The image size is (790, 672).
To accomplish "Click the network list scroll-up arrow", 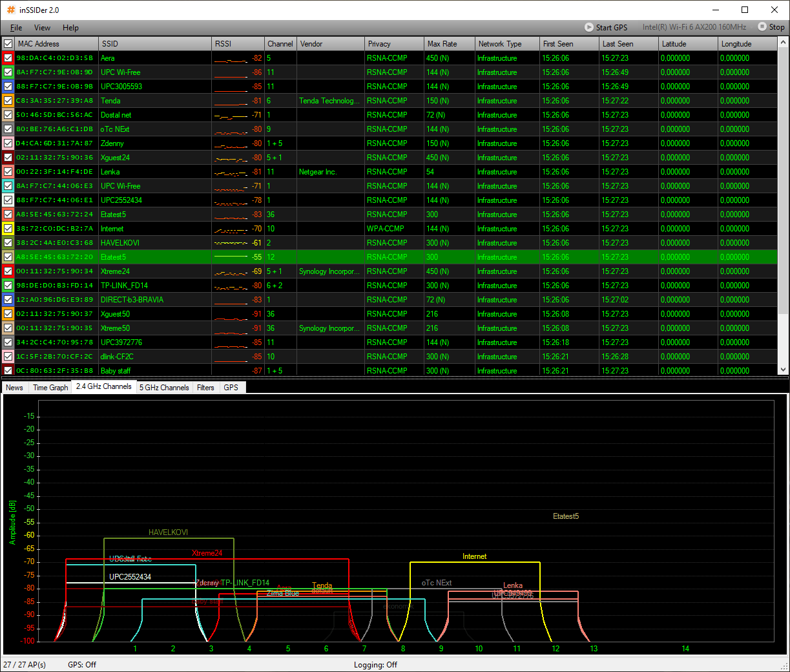I will tap(784, 43).
